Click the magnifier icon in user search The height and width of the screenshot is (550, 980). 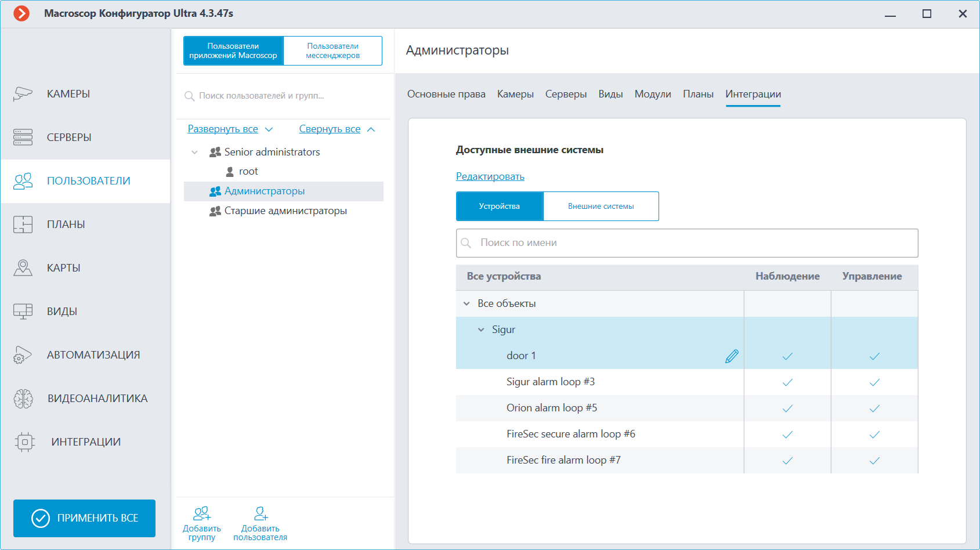coord(189,96)
